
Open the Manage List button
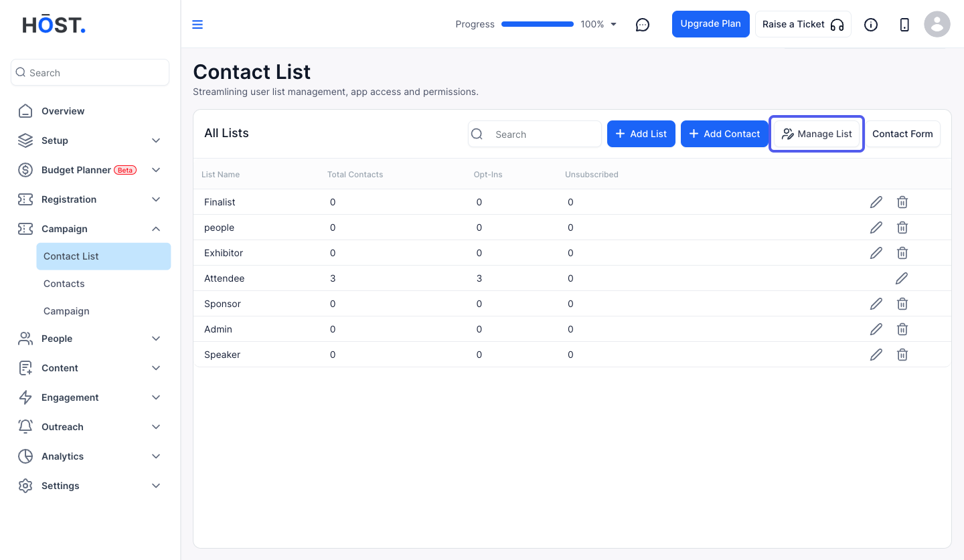[817, 134]
